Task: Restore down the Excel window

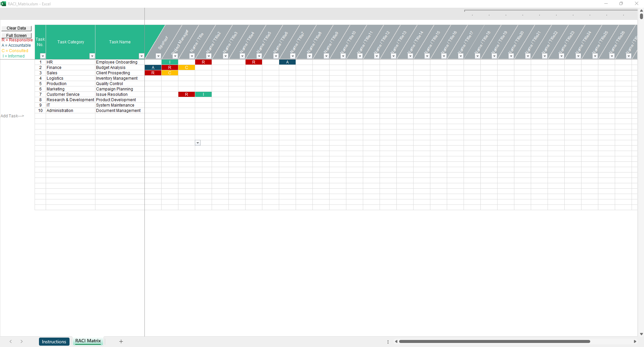Action: coord(621,4)
